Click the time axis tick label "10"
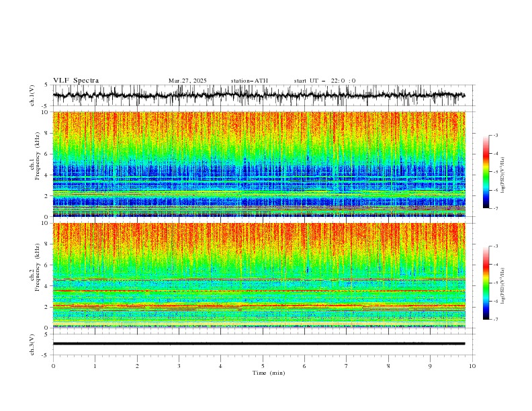Image resolution: width=532 pixels, height=411 pixels. (x=472, y=366)
